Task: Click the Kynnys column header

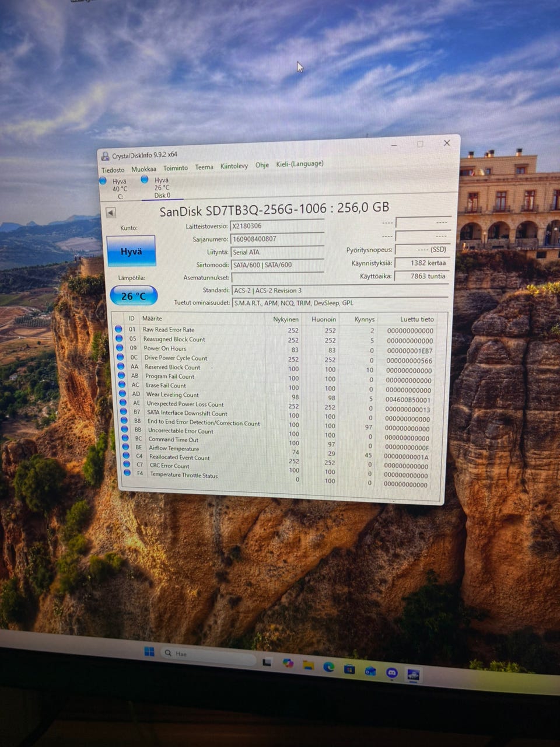Action: coord(365,319)
